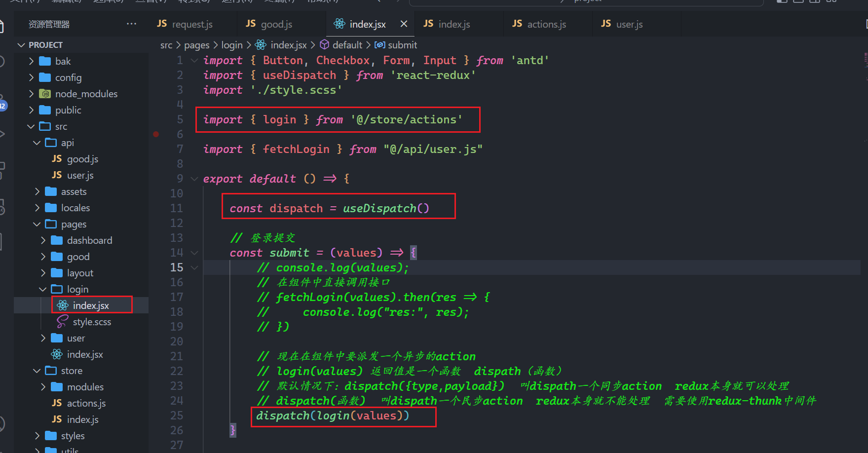Screen dimensions: 868x453
Task: Click 'pages' in the breadcrumb
Action: coord(197,45)
